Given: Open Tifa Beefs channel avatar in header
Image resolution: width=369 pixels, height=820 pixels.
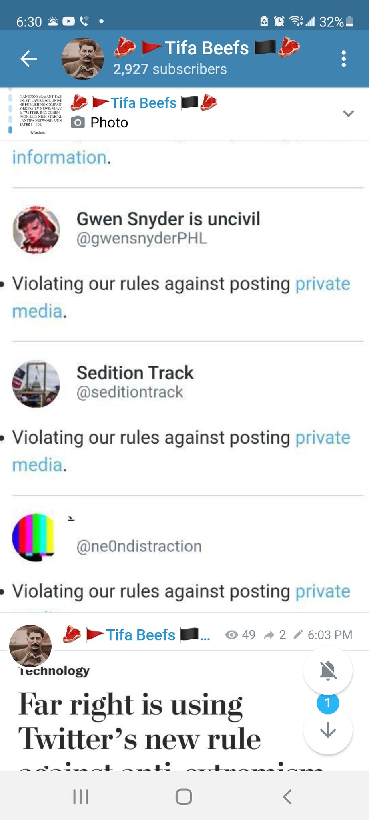Looking at the screenshot, I should [x=83, y=59].
